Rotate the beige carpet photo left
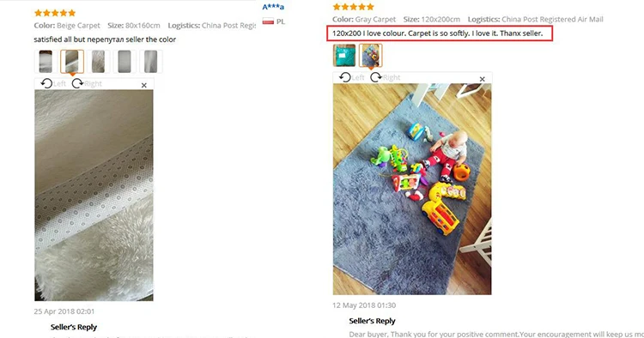The width and height of the screenshot is (644, 338). pos(53,84)
